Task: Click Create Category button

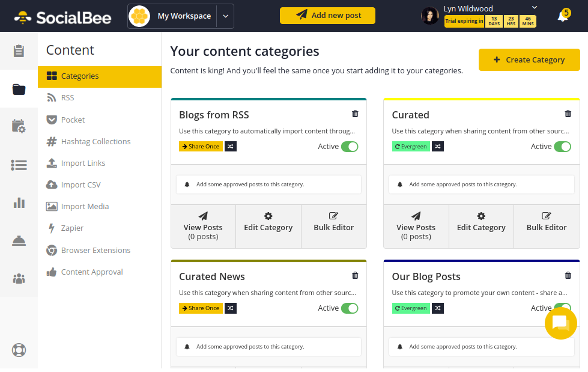Action: coord(529,59)
